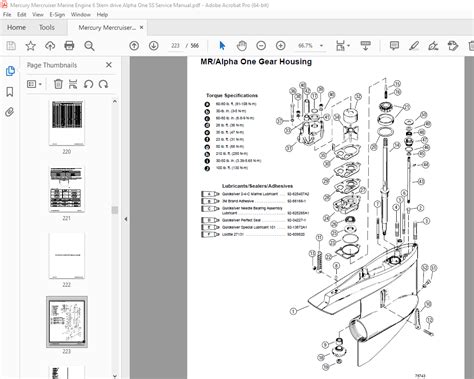Open the Bookmarks panel icon
Viewport: 474px width, 379px height.
(10, 92)
